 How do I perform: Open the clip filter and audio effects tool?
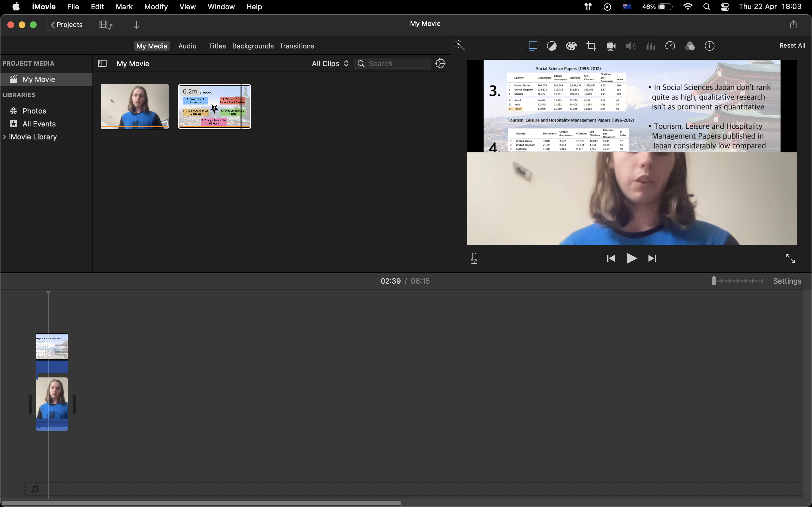pos(690,46)
